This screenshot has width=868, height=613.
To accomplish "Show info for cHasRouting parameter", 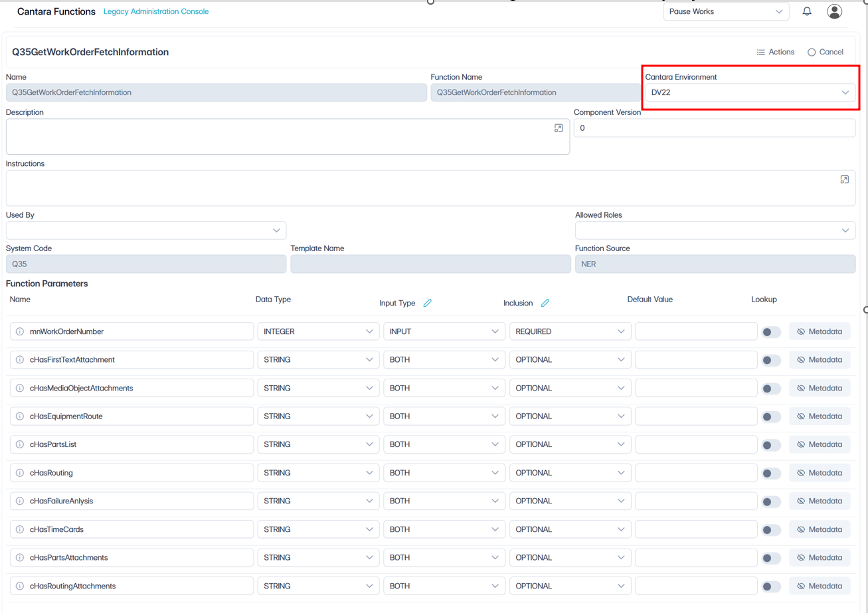I will tap(20, 473).
